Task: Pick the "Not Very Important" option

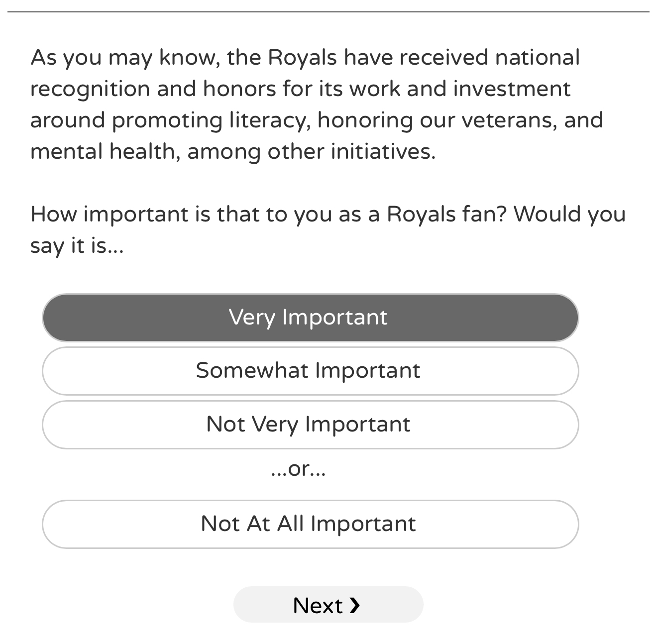Action: (310, 425)
